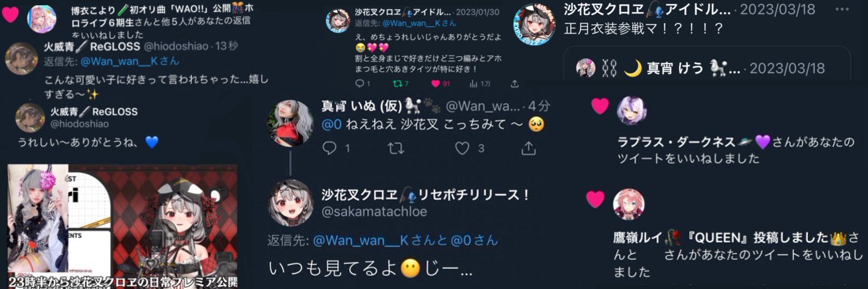Open 沙花叉クロヱ's profile avatar beside the sakamatachloe handle
Image resolution: width=868 pixels, height=289 pixels.
(291, 202)
